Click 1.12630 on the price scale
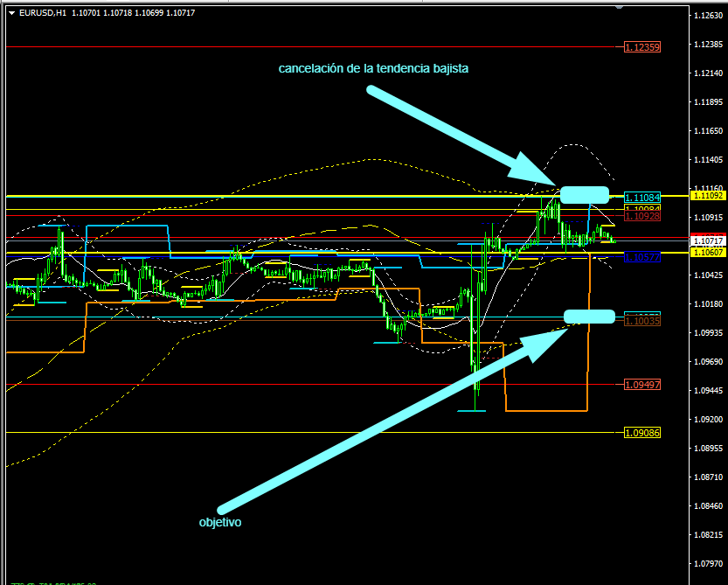728x585 pixels. [709, 16]
